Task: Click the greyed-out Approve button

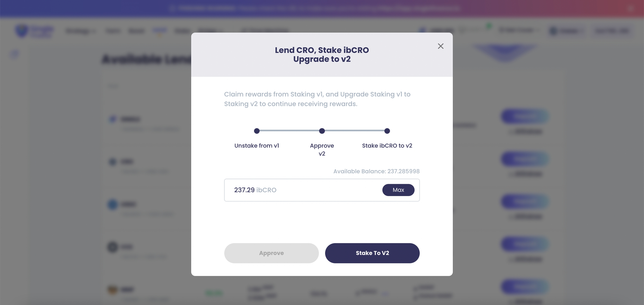Action: (x=271, y=253)
